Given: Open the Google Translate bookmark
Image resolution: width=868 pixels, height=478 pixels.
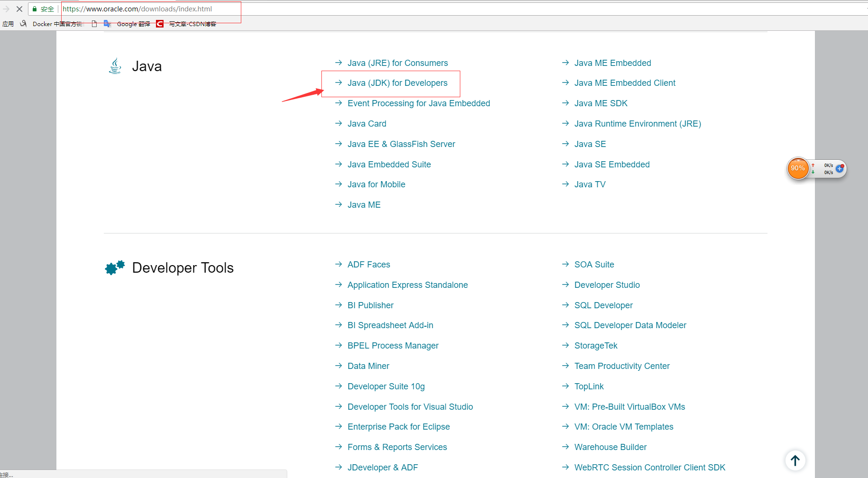Looking at the screenshot, I should click(x=127, y=24).
